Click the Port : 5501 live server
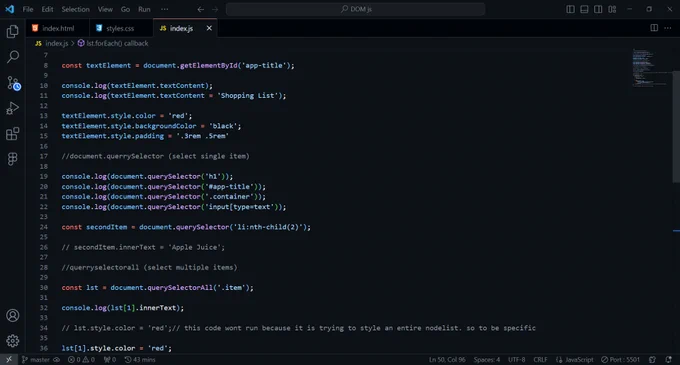Image resolution: width=680 pixels, height=365 pixels. 620,359
